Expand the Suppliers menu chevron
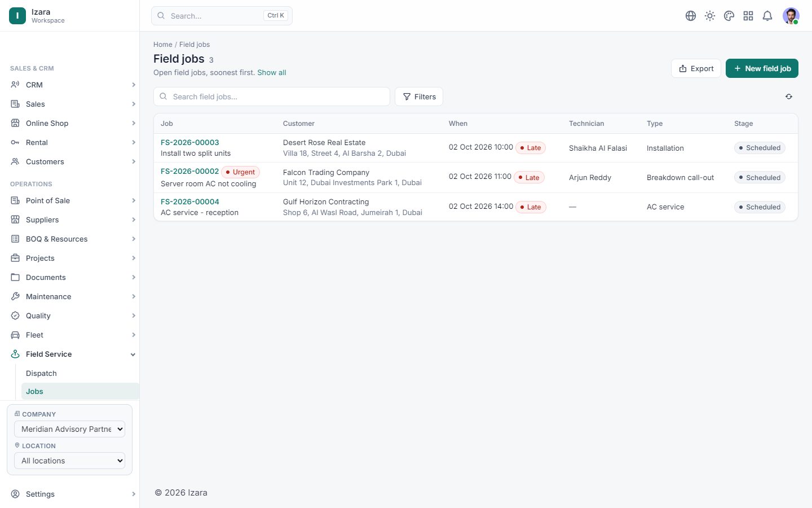This screenshot has height=508, width=812. pos(134,220)
